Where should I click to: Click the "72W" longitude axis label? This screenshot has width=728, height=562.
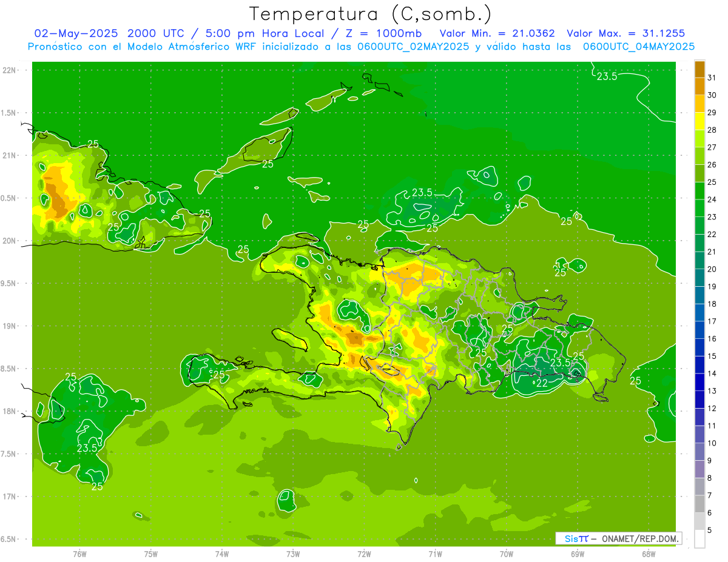[x=364, y=554]
